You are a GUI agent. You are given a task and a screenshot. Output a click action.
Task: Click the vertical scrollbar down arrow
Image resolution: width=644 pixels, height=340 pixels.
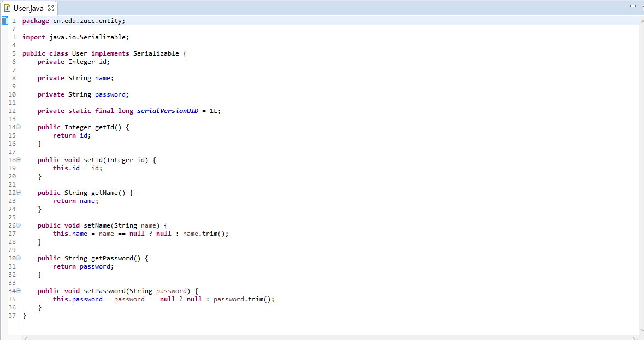coord(642,330)
